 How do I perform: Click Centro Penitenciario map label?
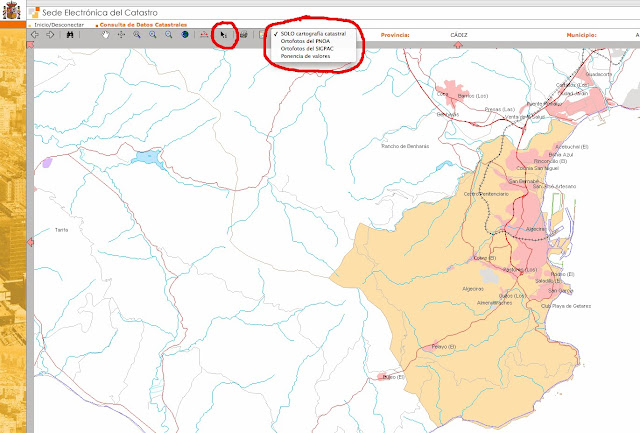coord(486,194)
